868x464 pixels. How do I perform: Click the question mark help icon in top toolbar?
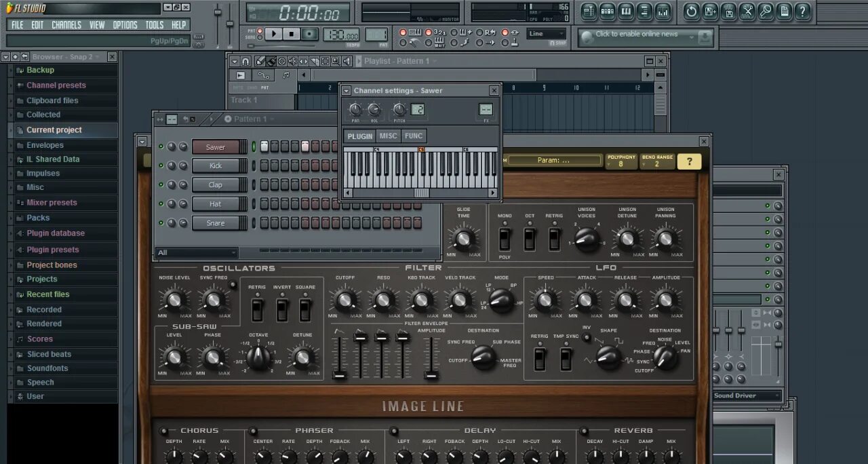[803, 11]
